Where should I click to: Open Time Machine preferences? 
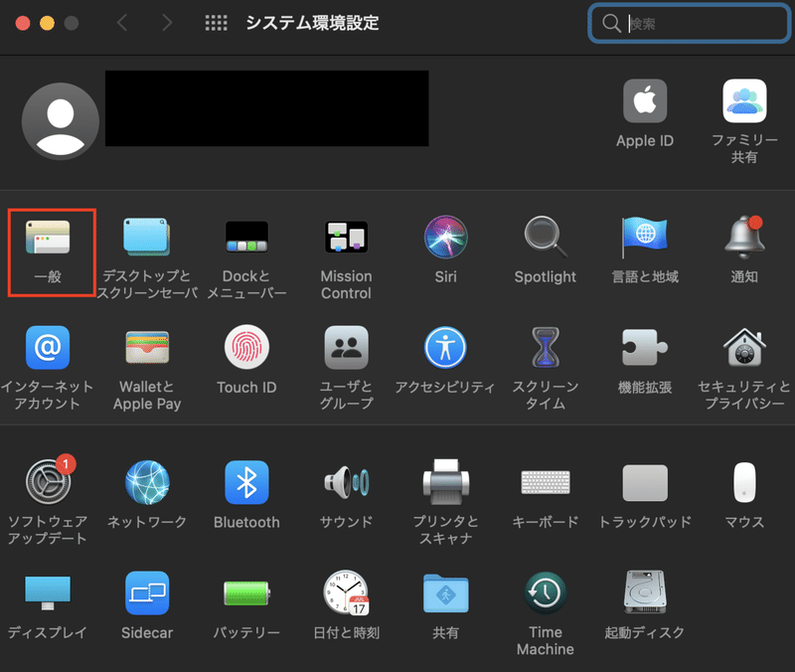[x=545, y=597]
